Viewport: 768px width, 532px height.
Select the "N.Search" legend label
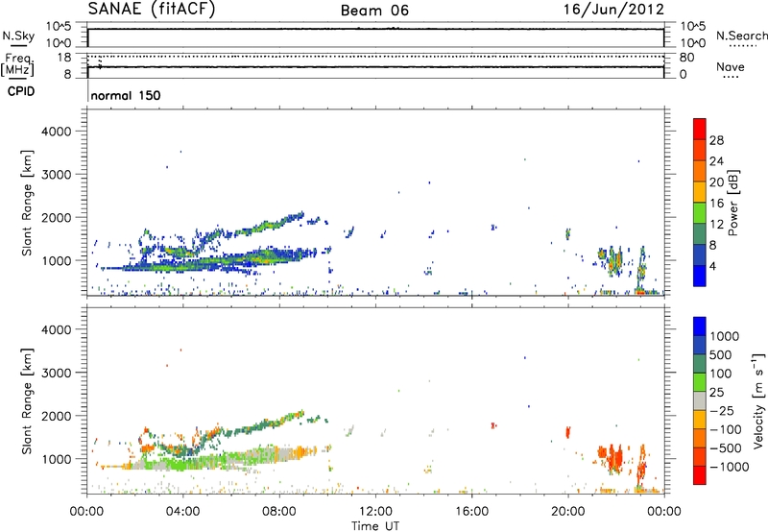point(742,36)
